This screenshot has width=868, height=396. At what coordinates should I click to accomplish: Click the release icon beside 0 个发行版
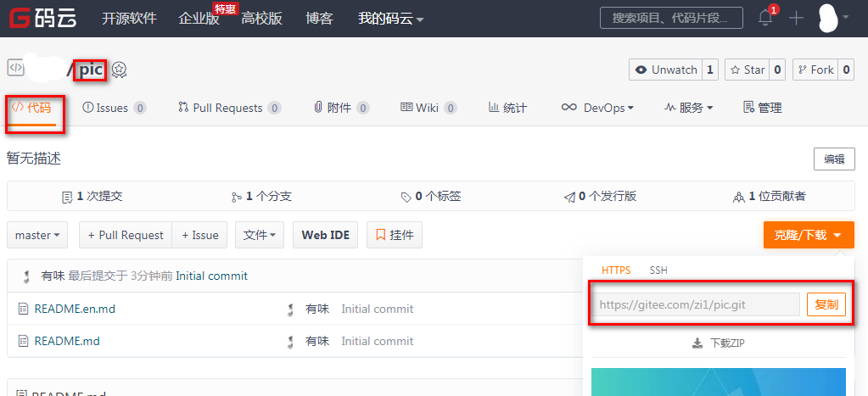tap(569, 197)
